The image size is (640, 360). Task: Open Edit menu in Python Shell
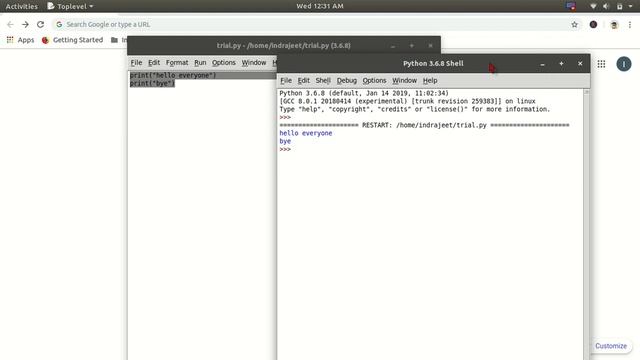[303, 80]
